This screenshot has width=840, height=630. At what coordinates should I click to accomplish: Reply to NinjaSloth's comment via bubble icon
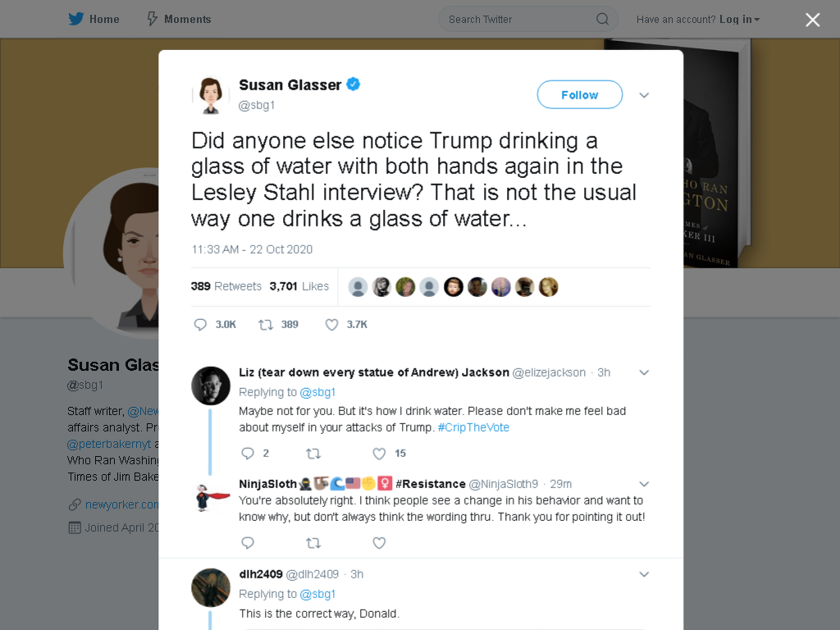(247, 543)
